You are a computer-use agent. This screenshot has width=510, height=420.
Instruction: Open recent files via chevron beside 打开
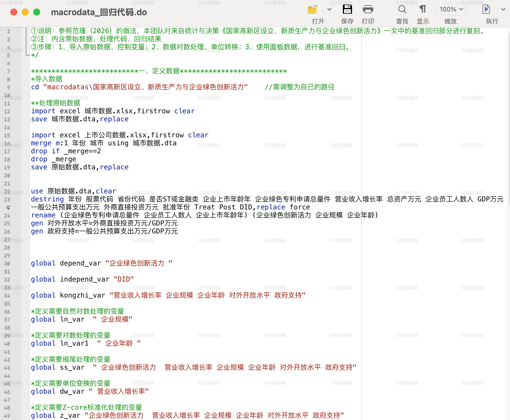point(330,9)
